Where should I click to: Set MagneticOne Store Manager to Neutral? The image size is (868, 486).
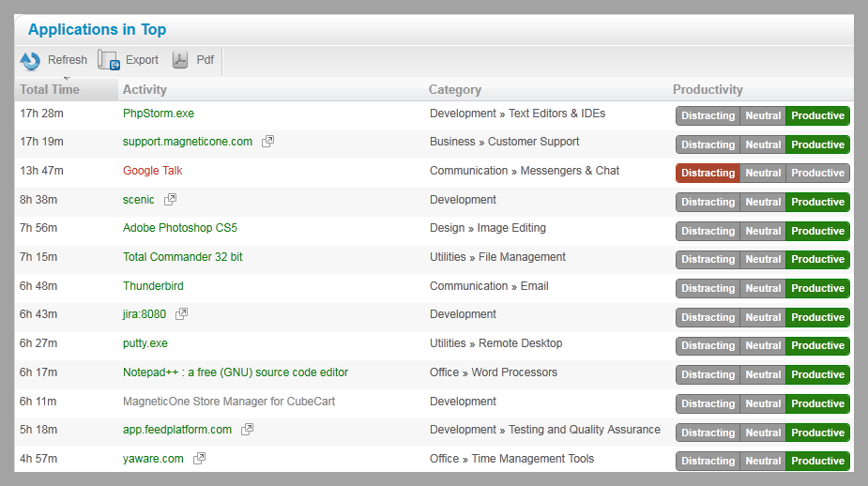[x=763, y=403]
